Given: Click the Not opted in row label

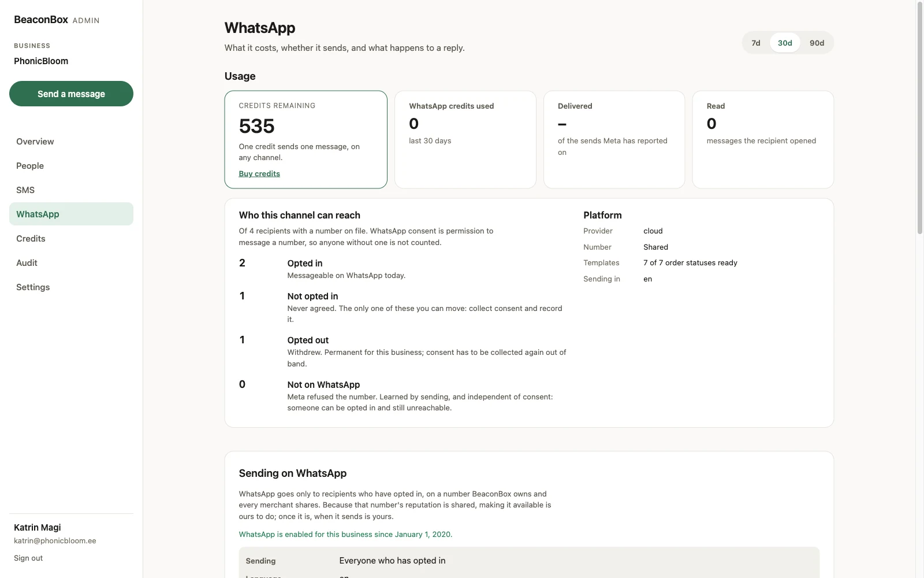Looking at the screenshot, I should coord(312,296).
